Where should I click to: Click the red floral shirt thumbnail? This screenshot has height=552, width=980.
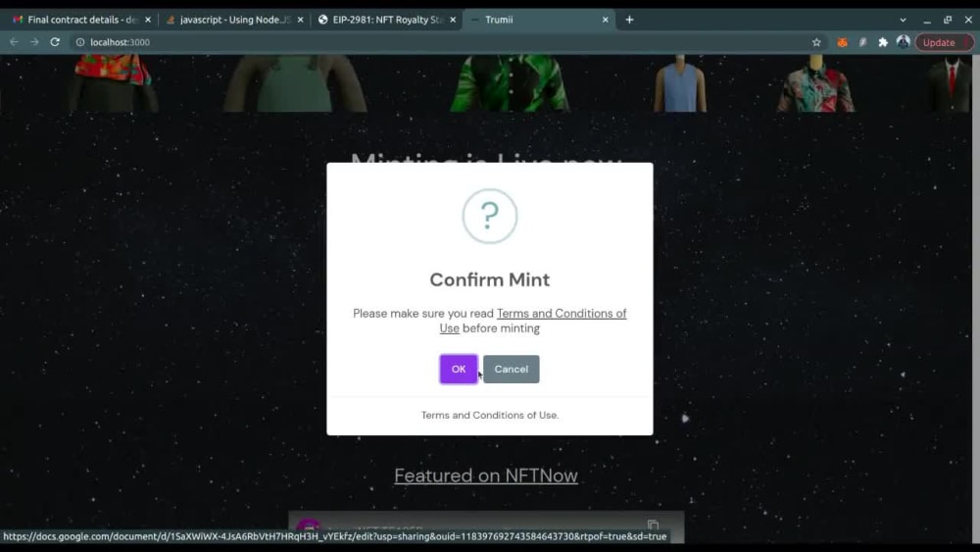113,81
